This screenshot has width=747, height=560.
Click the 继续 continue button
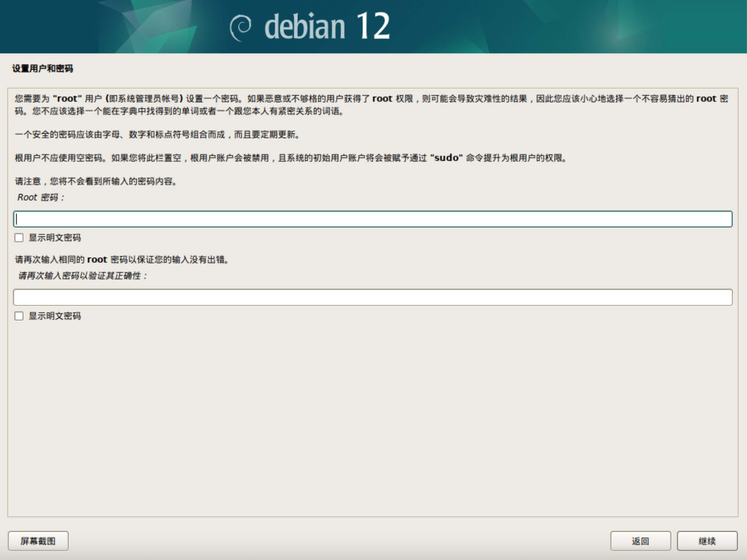(707, 541)
